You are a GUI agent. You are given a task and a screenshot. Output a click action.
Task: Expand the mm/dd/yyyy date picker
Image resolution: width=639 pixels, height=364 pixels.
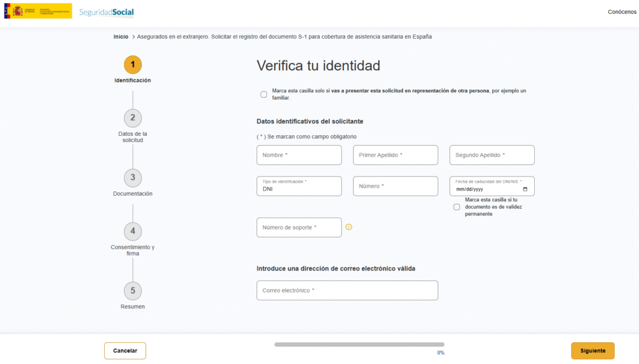point(484,188)
